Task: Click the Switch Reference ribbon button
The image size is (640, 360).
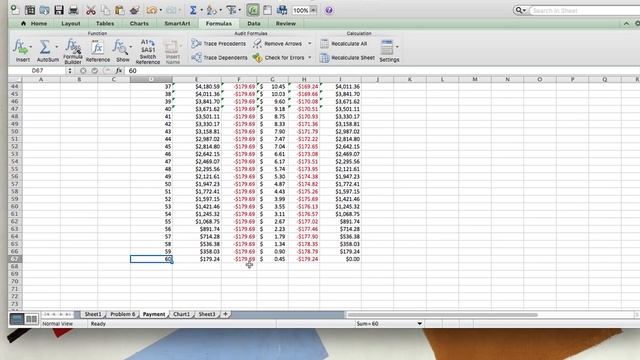Action: (x=148, y=52)
